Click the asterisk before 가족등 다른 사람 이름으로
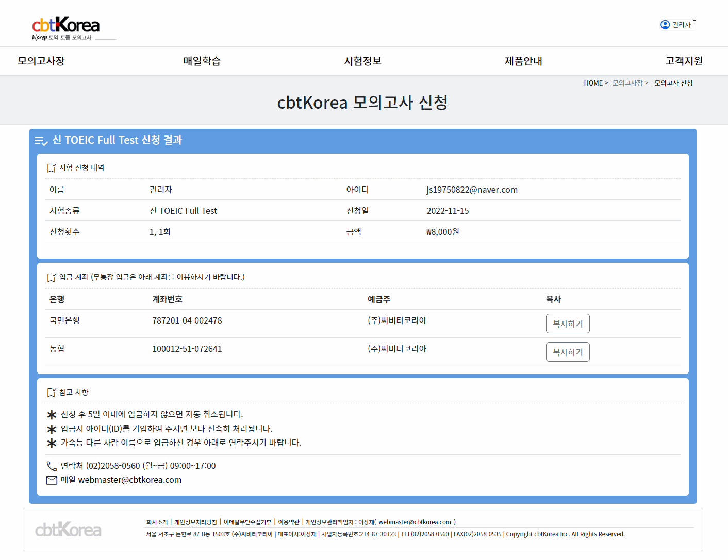The height and width of the screenshot is (560, 728). [x=52, y=443]
